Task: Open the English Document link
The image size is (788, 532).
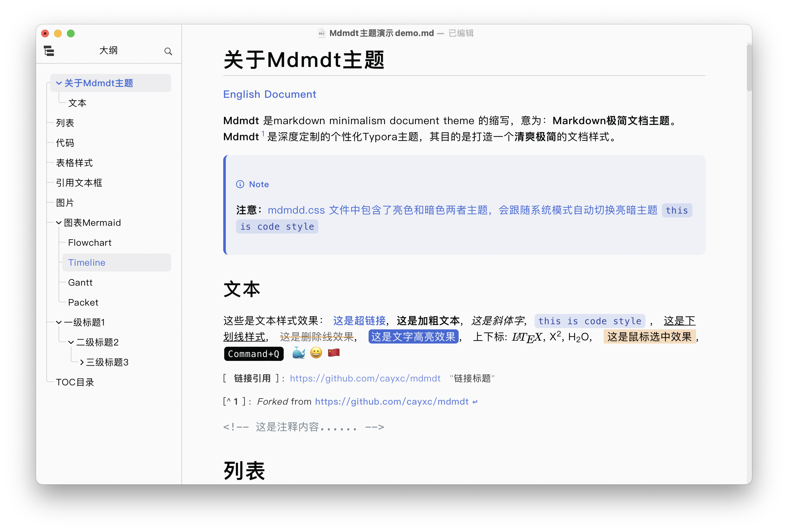Action: point(270,95)
